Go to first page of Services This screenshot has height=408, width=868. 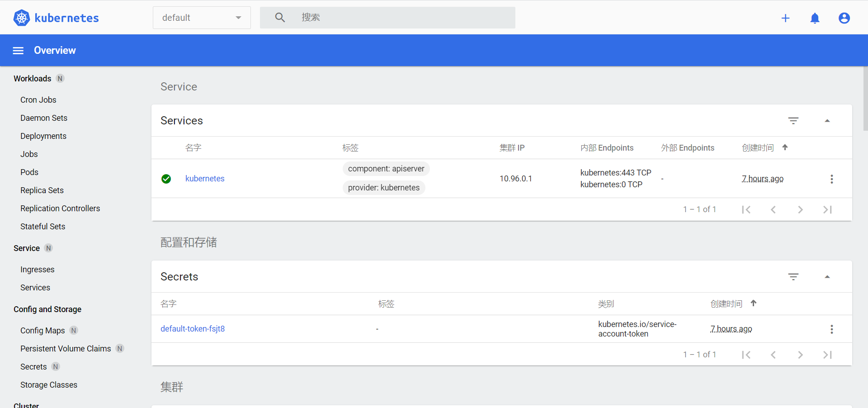pyautogui.click(x=746, y=209)
